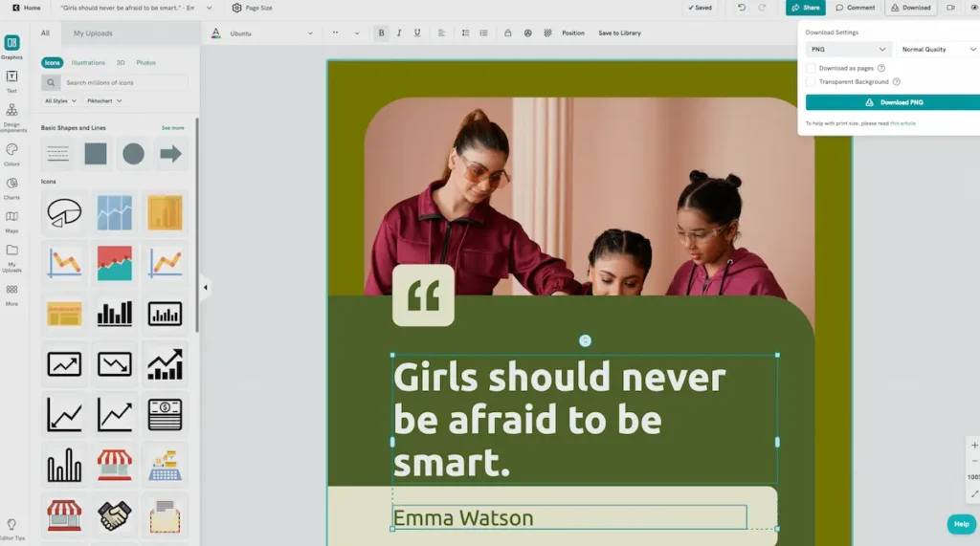Select the Photos category tab
980x546 pixels.
[145, 62]
